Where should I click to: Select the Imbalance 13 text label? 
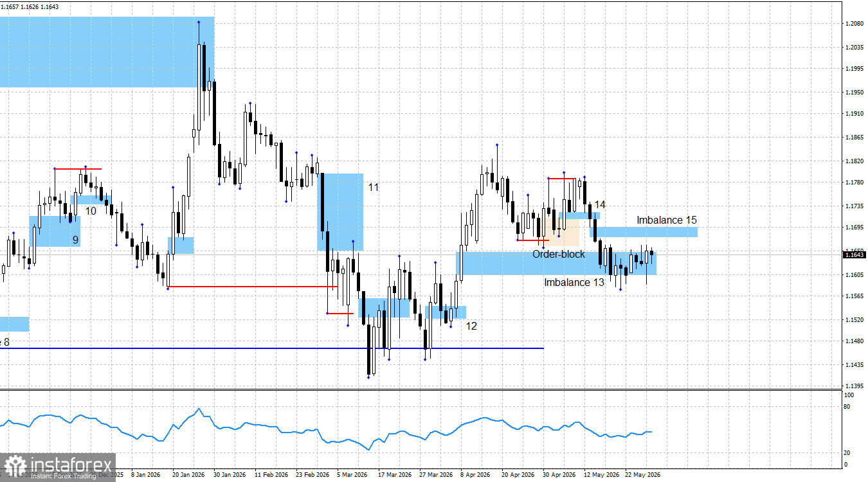coord(574,282)
